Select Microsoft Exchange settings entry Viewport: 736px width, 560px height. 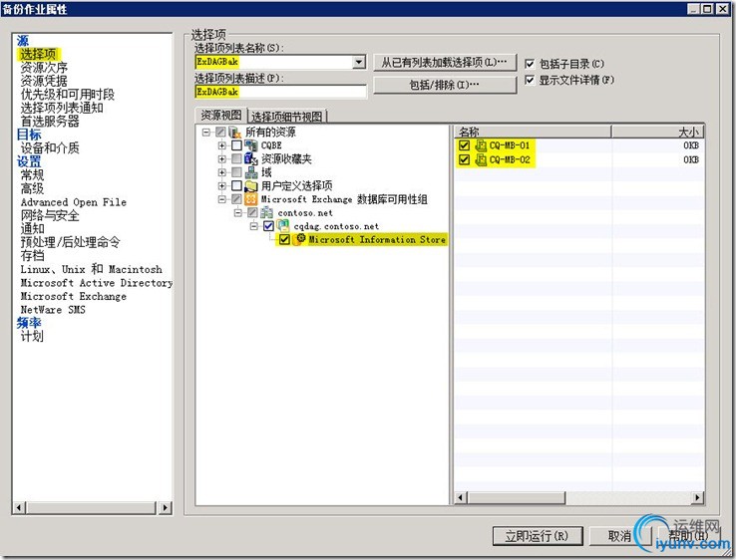point(73,296)
